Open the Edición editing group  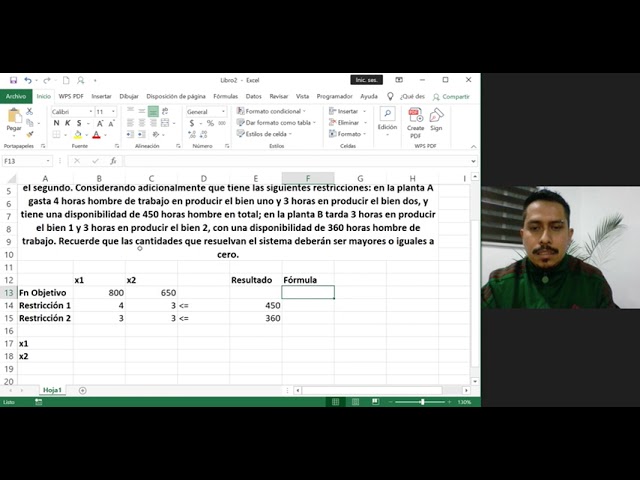pos(387,120)
